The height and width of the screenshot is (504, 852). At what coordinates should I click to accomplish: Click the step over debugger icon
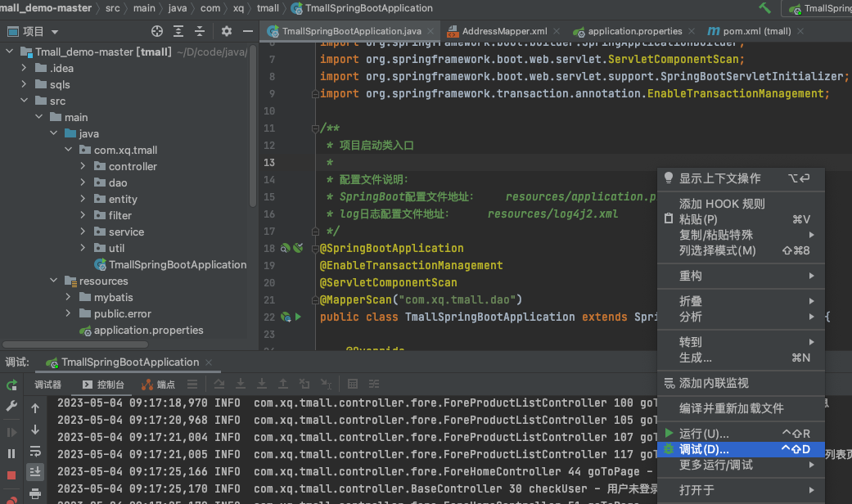tap(219, 384)
